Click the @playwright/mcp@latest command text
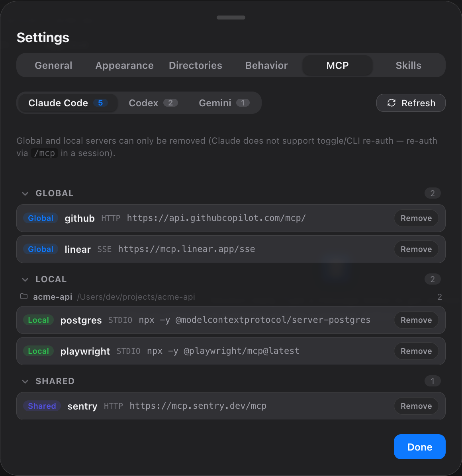 [x=223, y=351]
